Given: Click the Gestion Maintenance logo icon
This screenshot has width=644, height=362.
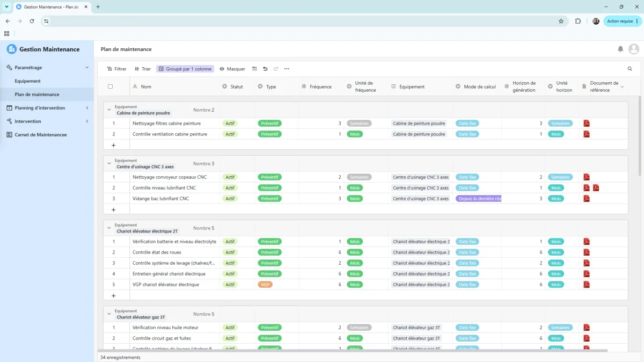Looking at the screenshot, I should click(12, 49).
